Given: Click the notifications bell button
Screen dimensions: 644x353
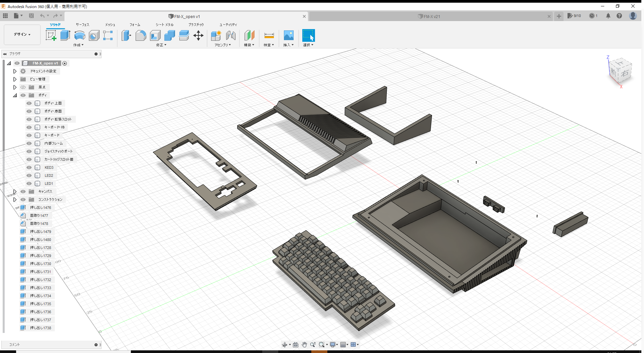Looking at the screenshot, I should (x=608, y=16).
